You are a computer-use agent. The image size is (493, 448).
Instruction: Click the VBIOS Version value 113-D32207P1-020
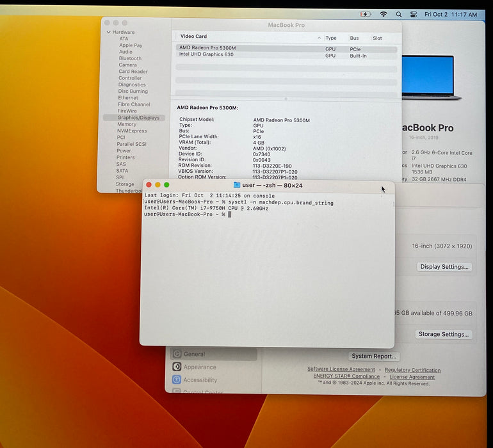pyautogui.click(x=275, y=172)
